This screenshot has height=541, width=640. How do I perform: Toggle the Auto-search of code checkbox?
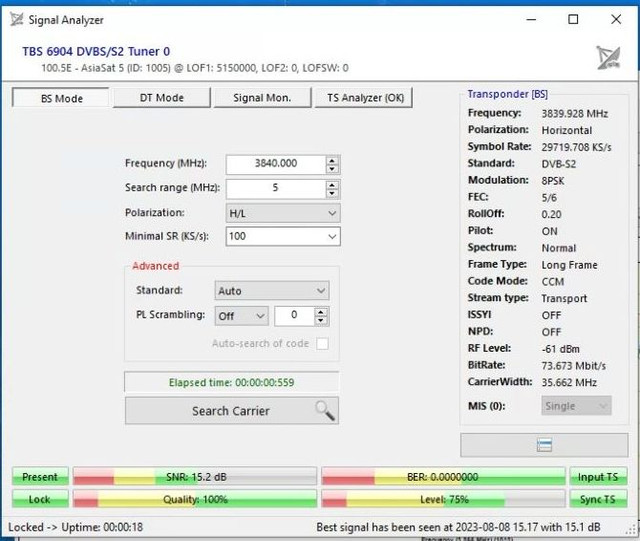point(322,343)
